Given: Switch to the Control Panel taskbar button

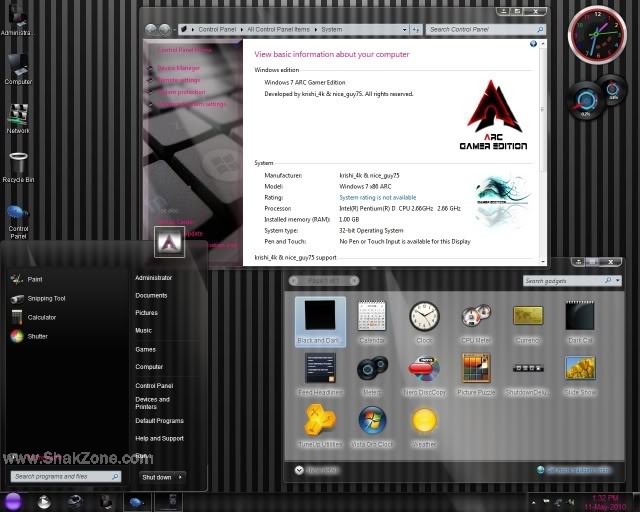Looking at the screenshot, I should click(138, 502).
